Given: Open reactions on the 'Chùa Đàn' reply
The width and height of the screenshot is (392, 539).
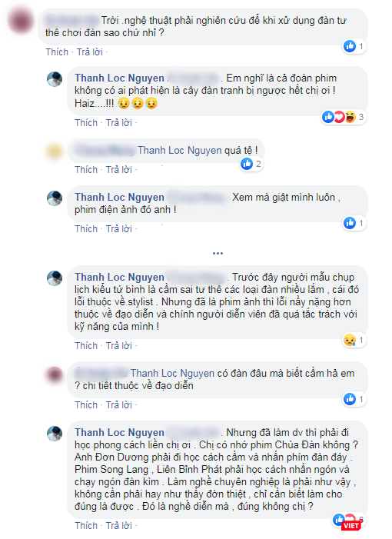Looking at the screenshot, I should (348, 520).
